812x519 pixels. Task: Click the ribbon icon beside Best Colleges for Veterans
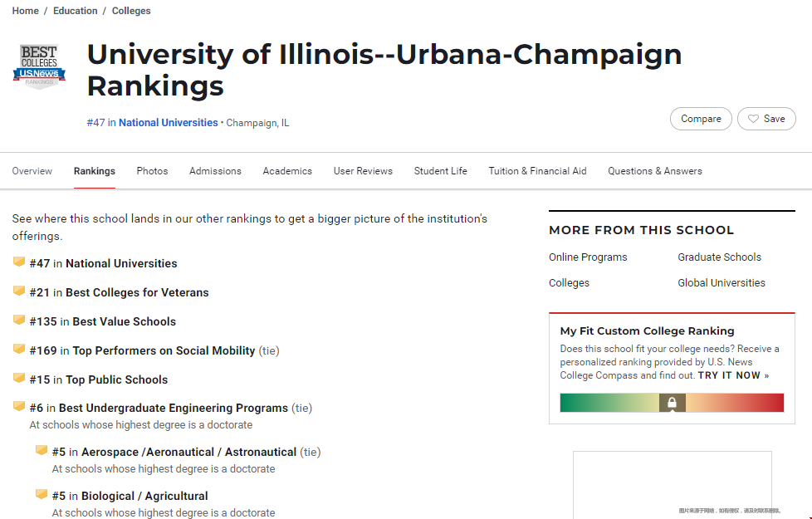pos(19,291)
